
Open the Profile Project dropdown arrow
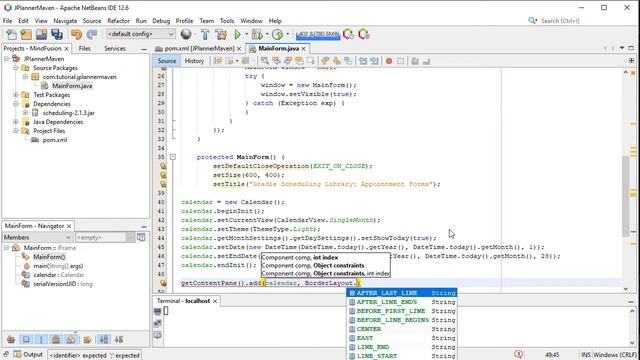288,34
